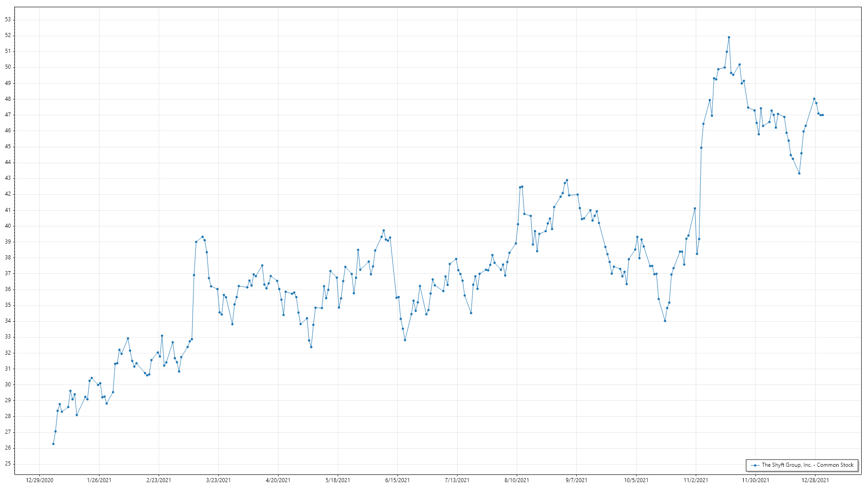868x488 pixels.
Task: Click the 25 label on the y-axis
Action: pos(8,464)
